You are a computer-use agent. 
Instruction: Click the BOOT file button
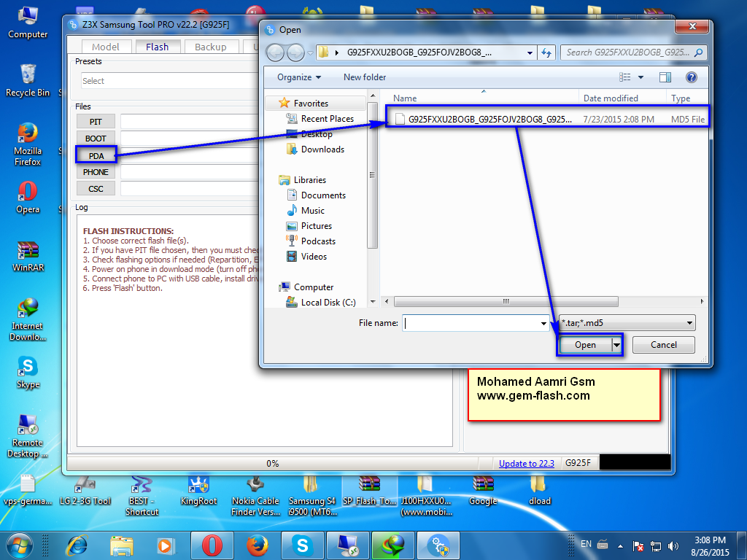pos(96,139)
